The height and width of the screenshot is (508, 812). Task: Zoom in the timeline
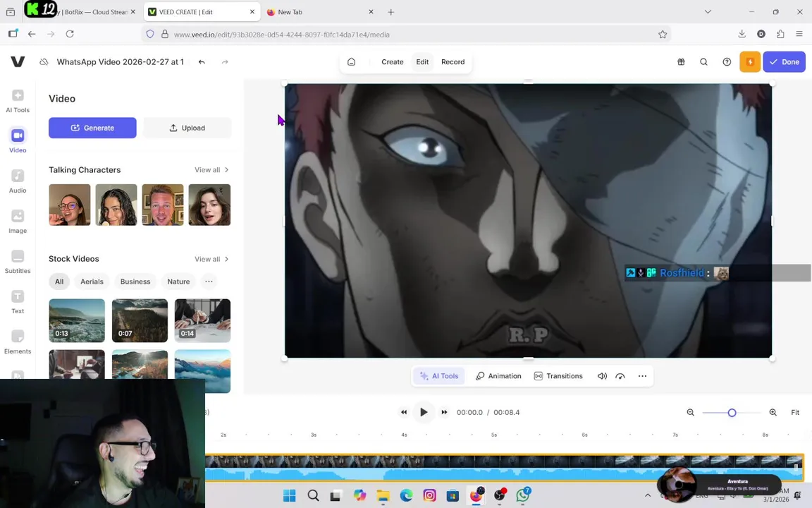pos(773,412)
